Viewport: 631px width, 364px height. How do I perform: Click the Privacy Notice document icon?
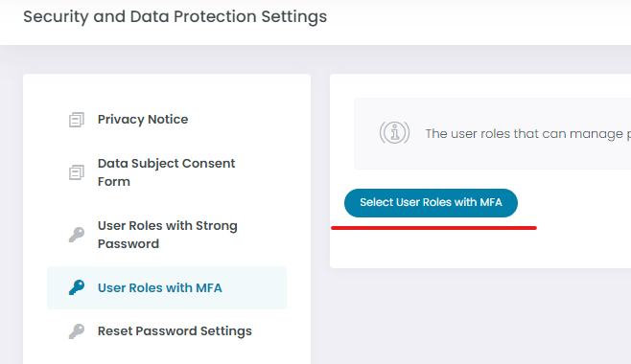[77, 120]
